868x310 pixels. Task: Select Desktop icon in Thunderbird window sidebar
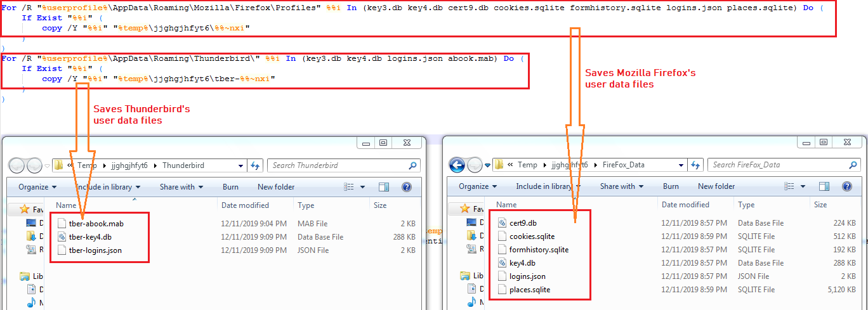click(31, 223)
